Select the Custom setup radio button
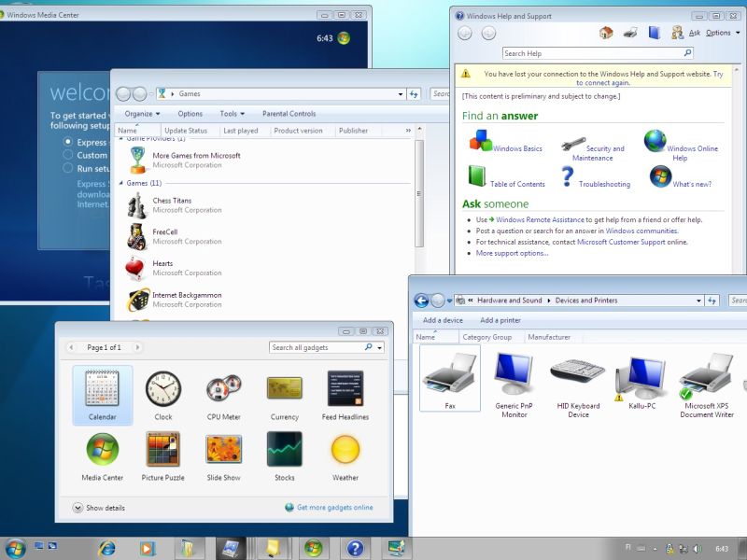Screen dimensions: 747x560 coord(68,155)
